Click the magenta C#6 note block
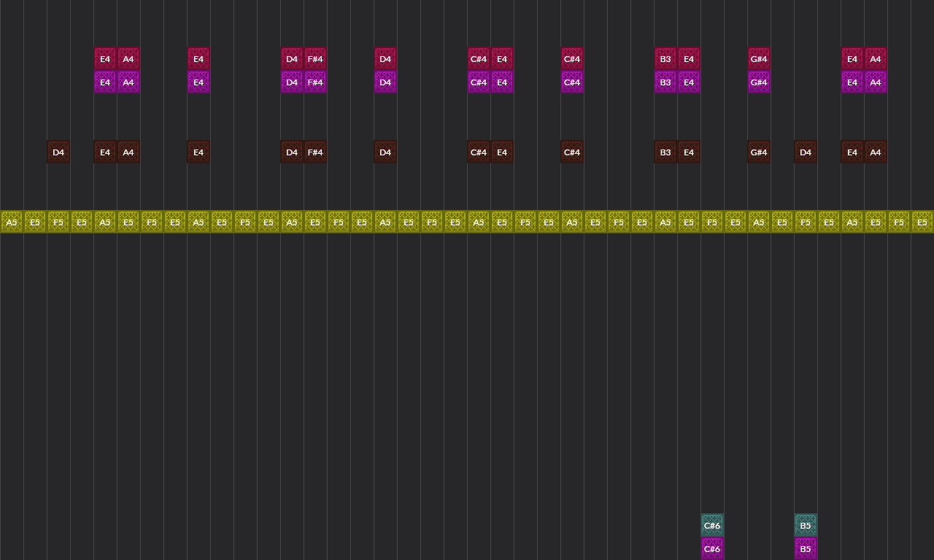 click(712, 548)
